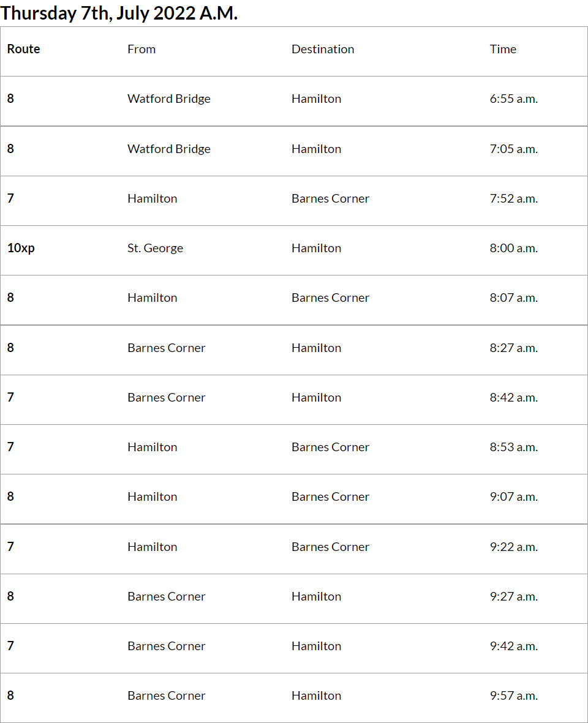Click the page heading Thursday 7th, July 2022 A.M.
This screenshot has width=588, height=723.
tap(119, 13)
